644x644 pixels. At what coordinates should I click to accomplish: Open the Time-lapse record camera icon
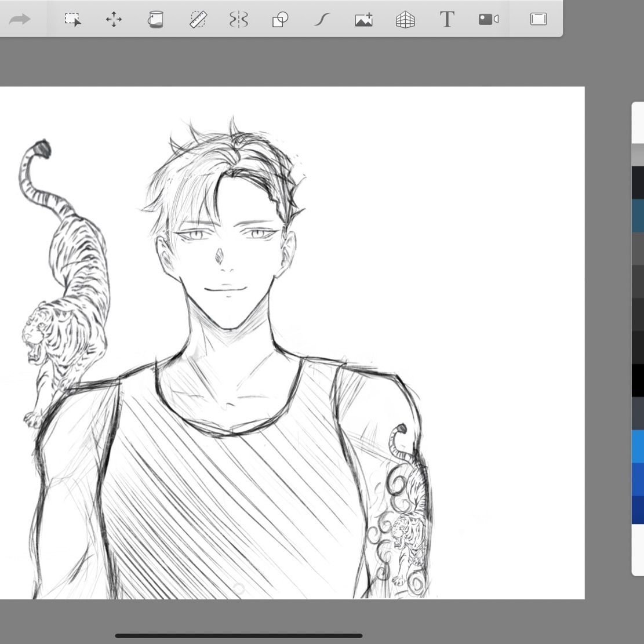point(489,19)
